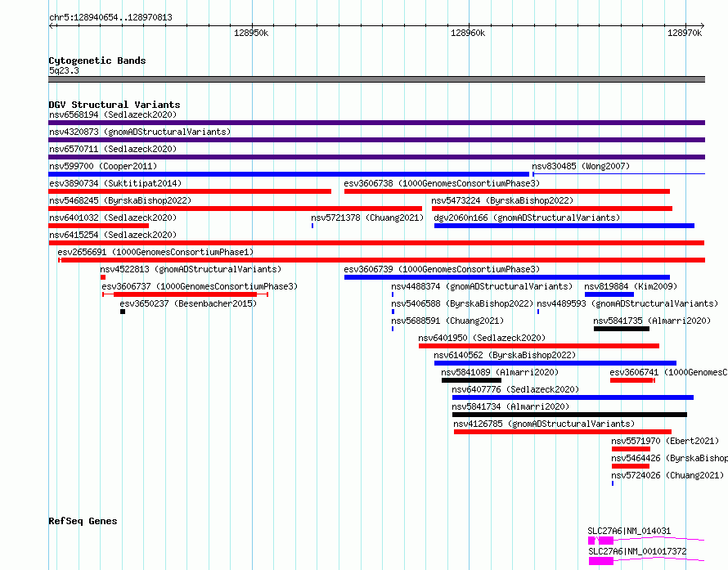Open the nsv6401032 (Sedlazeck2020) label
This screenshot has height=570, width=728.
point(113,218)
